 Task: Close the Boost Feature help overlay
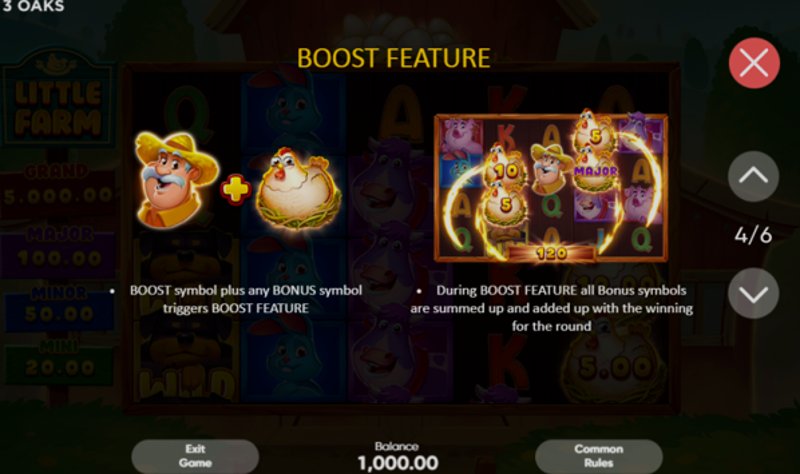pos(754,63)
